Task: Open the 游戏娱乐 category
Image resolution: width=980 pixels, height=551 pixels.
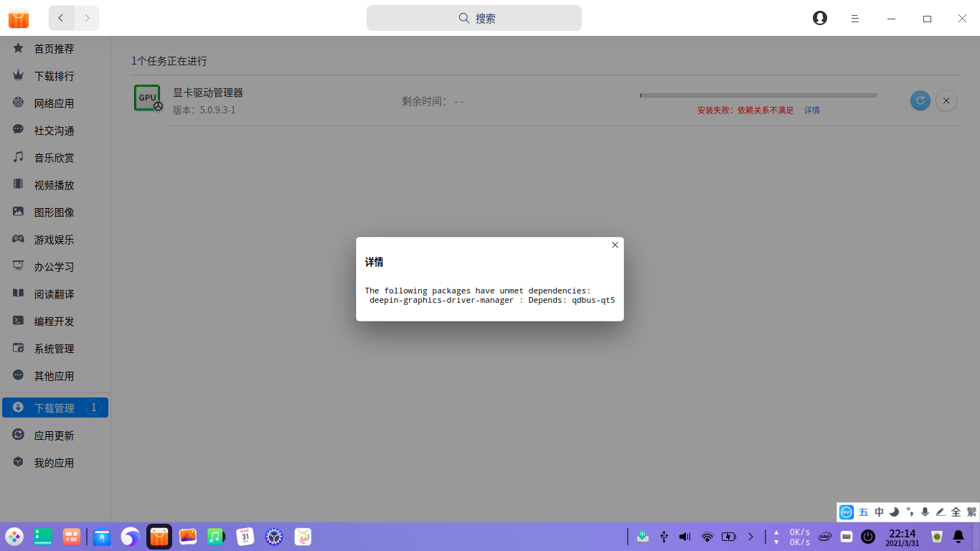Action: pyautogui.click(x=54, y=240)
